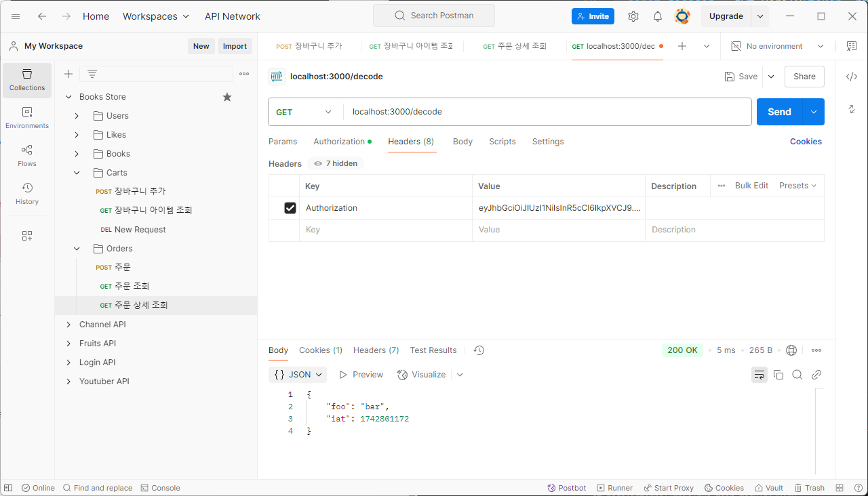Open the Presets dropdown
Screen dimensions: 868x496
(798, 186)
